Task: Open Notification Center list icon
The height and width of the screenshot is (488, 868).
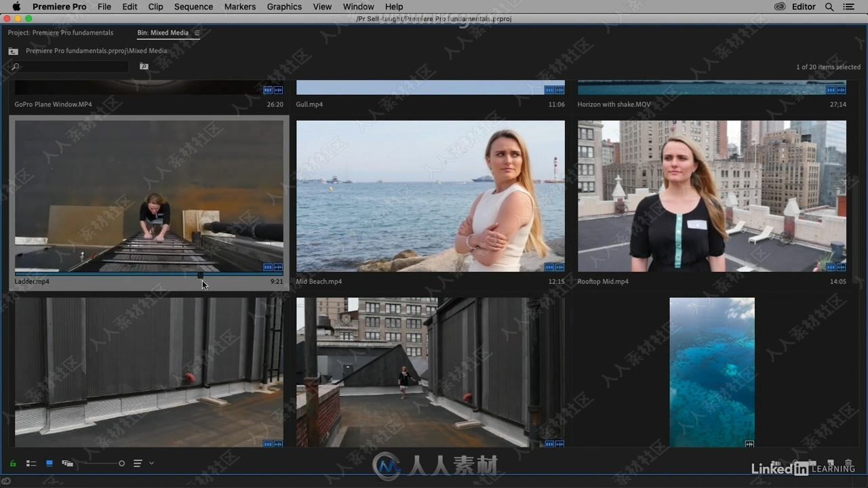Action: pyautogui.click(x=850, y=7)
